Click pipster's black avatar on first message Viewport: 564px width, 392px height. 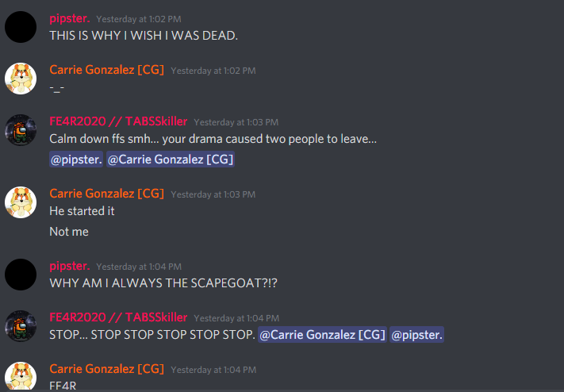click(x=21, y=27)
